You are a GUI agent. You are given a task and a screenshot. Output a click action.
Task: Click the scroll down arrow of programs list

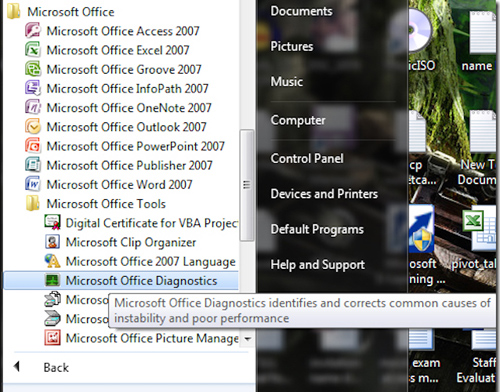247,339
